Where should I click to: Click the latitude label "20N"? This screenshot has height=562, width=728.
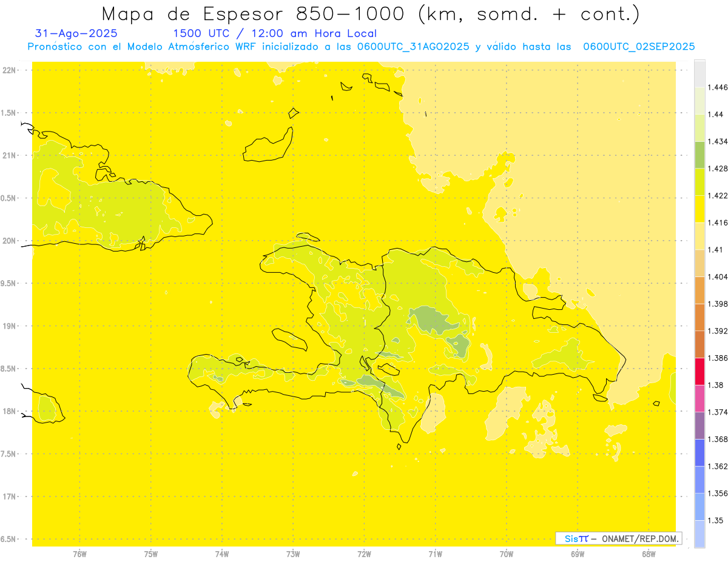tap(9, 241)
